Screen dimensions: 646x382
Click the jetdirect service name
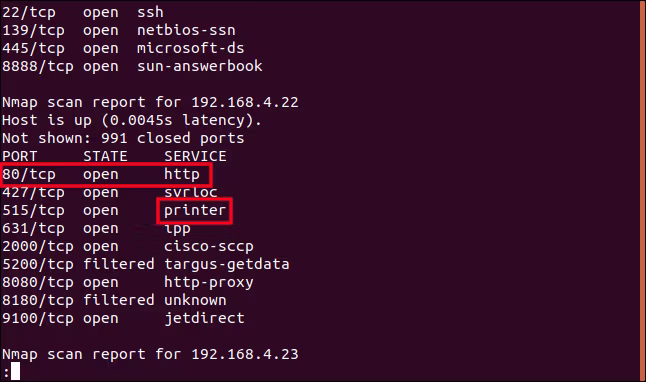click(204, 319)
